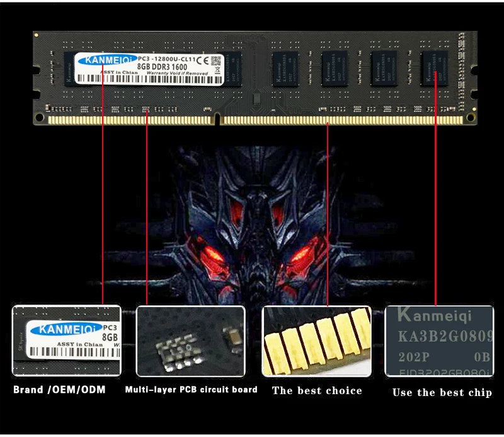Click the 'Kanmeiqi' text in the chip thumbnail
Image resolution: width=504 pixels, height=437 pixels.
(x=435, y=315)
